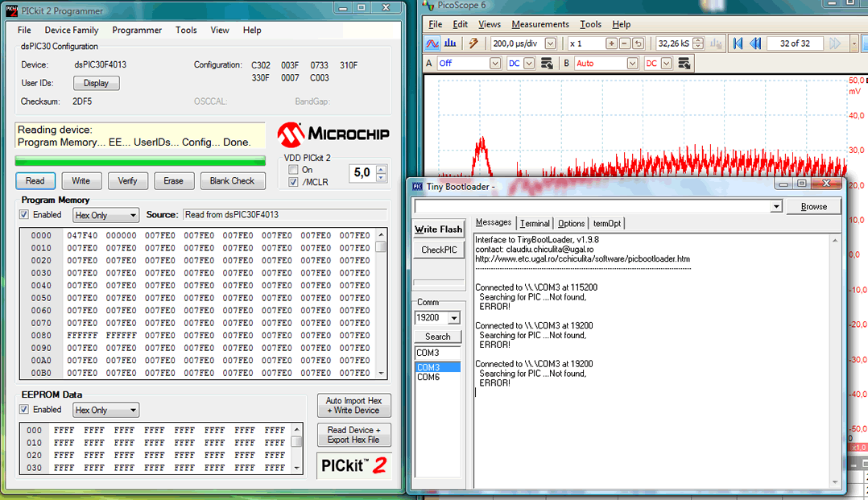Click User IDs Display button

tap(97, 83)
